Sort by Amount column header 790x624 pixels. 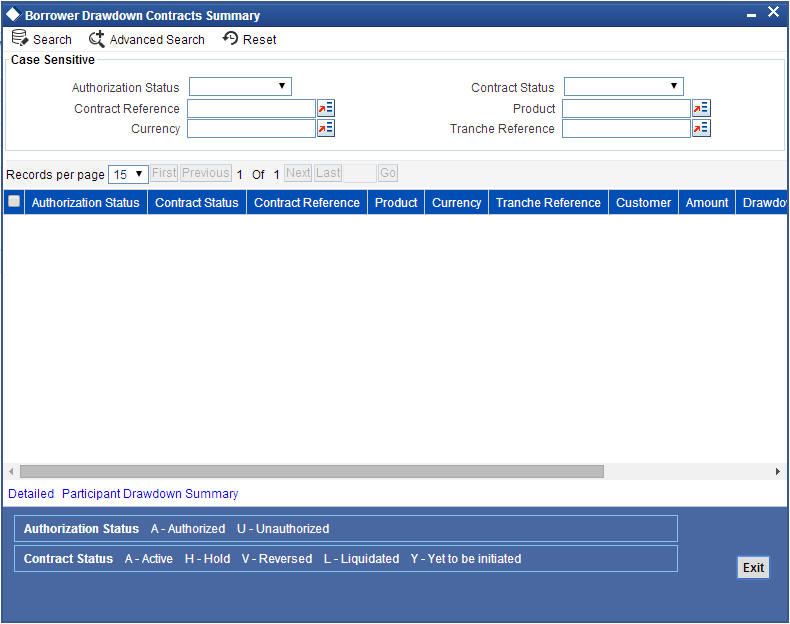click(x=707, y=202)
